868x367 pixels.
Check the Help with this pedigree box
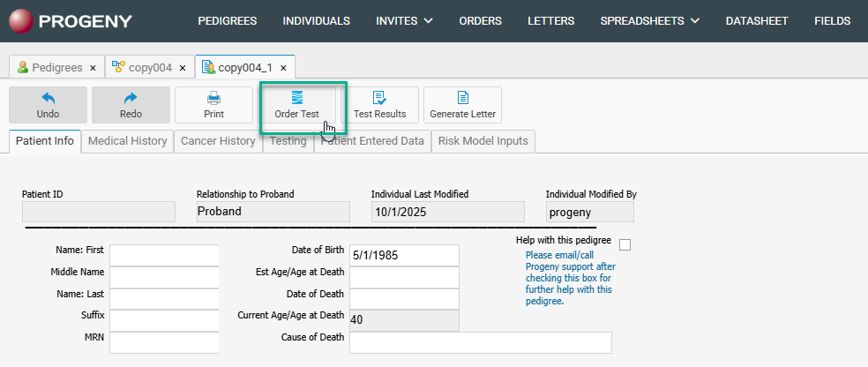[x=625, y=244]
